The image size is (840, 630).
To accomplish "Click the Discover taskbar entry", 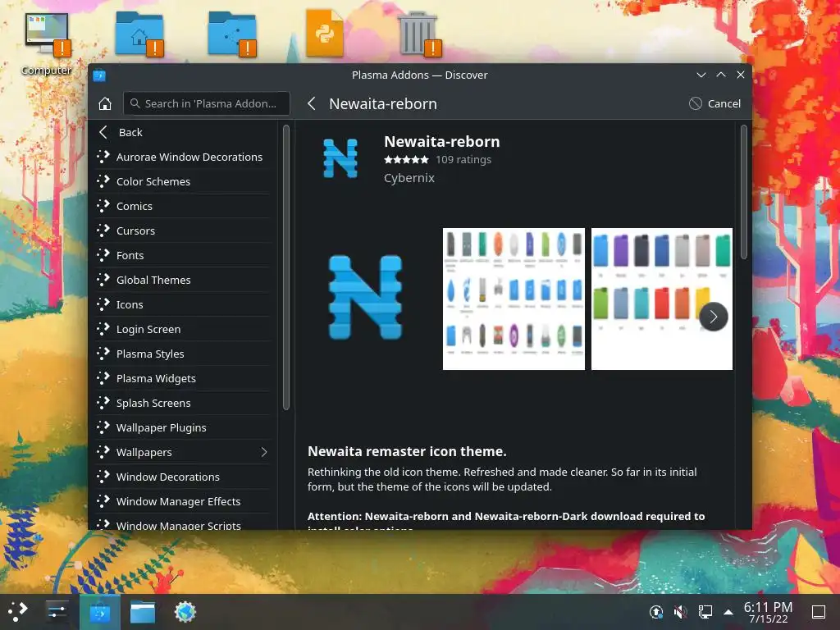I will click(x=99, y=612).
